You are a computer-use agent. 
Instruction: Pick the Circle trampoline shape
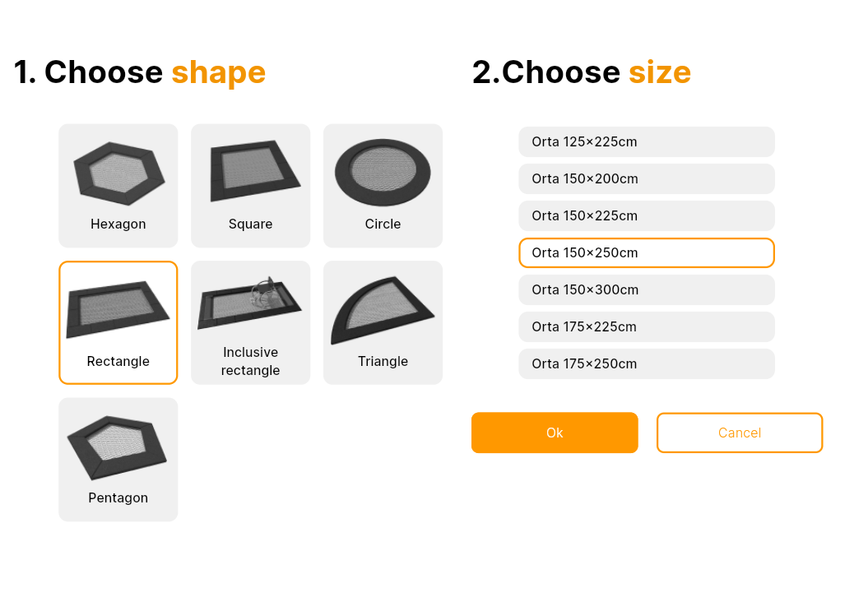[x=383, y=185]
